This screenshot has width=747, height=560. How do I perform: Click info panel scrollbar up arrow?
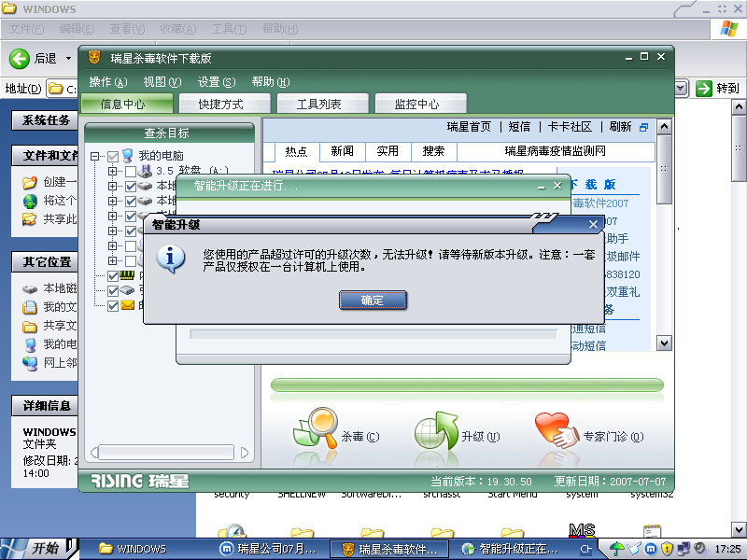click(664, 127)
